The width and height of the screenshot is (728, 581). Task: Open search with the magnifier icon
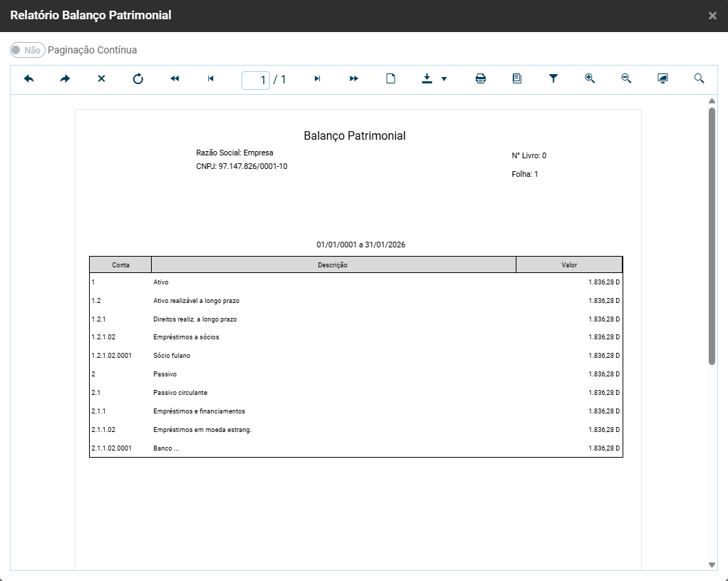tap(700, 78)
